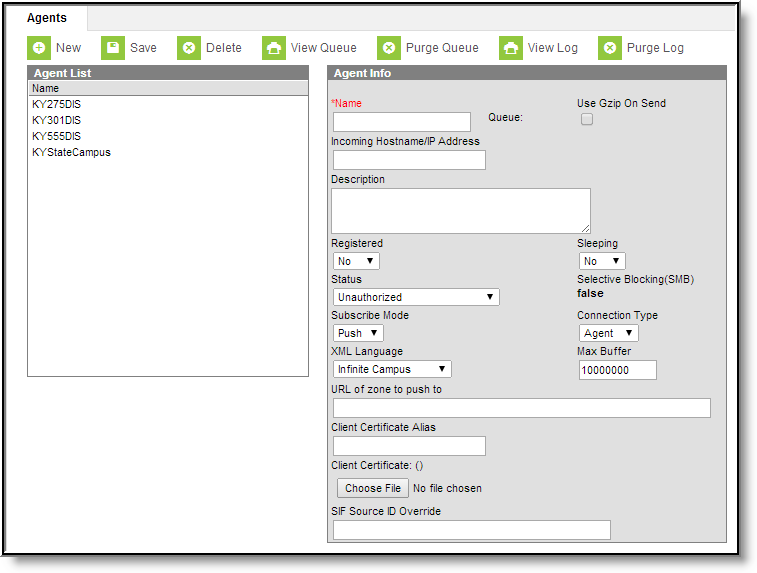Image resolution: width=757 pixels, height=573 pixels.
Task: Click the Save floppy disk icon
Action: click(x=113, y=48)
